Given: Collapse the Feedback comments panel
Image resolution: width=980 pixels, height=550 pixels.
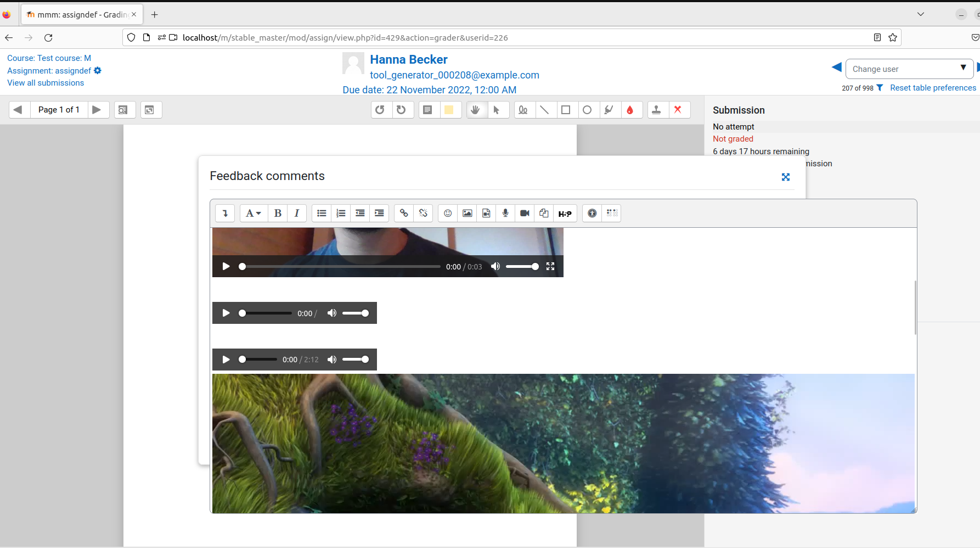Looking at the screenshot, I should coord(786,177).
